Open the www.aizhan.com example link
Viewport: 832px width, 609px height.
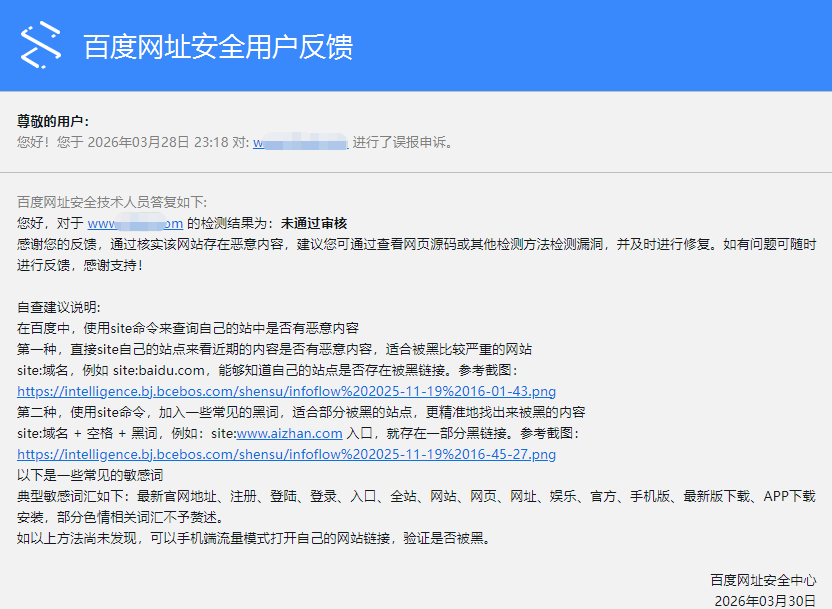coord(289,433)
